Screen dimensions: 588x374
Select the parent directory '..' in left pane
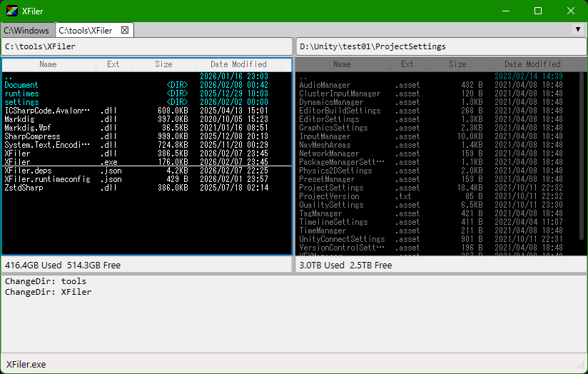pyautogui.click(x=146, y=76)
